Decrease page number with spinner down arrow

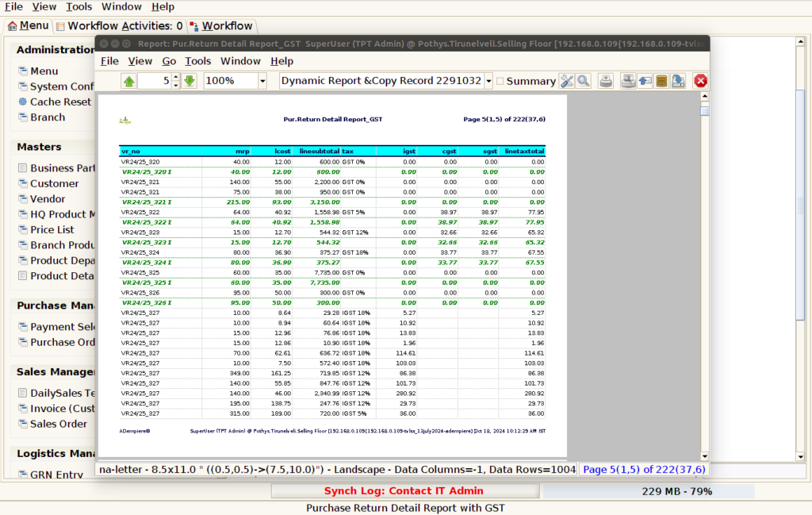click(176, 84)
